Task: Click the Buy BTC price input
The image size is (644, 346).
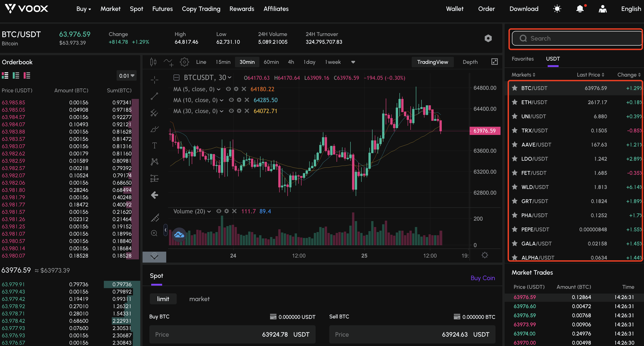Action: pyautogui.click(x=232, y=334)
